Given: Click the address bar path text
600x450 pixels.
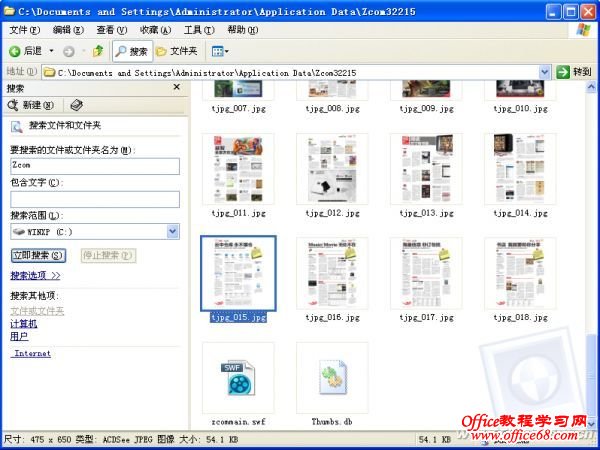Looking at the screenshot, I should [x=207, y=73].
